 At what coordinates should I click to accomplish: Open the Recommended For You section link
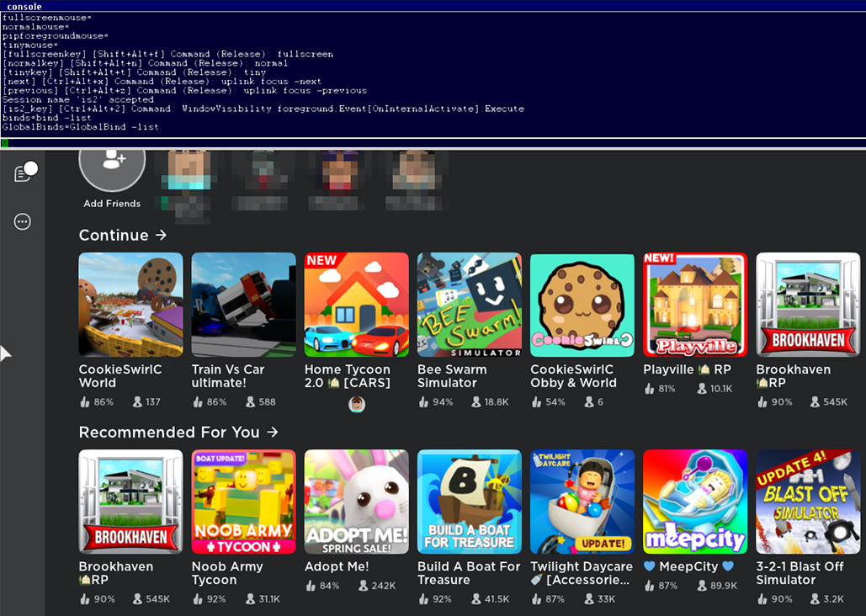[x=178, y=432]
